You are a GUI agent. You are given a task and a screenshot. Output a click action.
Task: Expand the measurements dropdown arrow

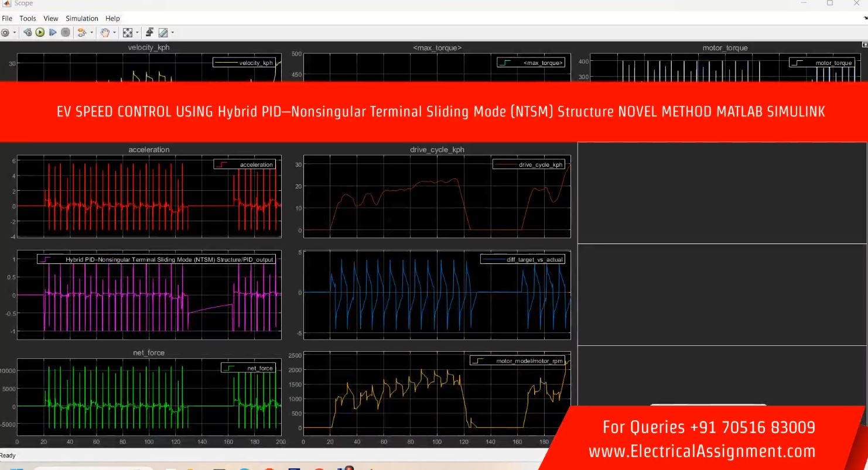[172, 33]
